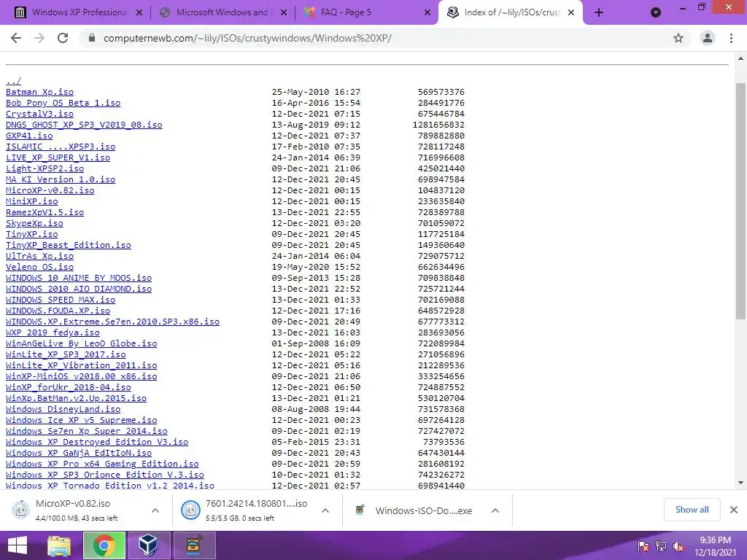Download WINDOWS.XP.Extreme.Se7en.2010.SP3.x86.iso
Viewport: 747px width, 560px height.
coord(112,322)
